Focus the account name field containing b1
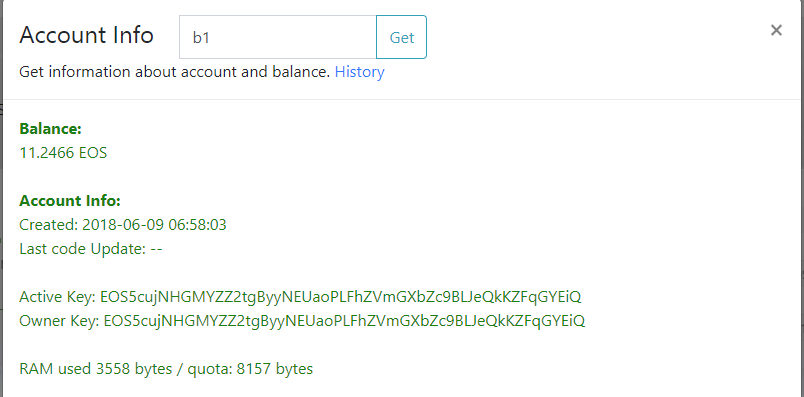The width and height of the screenshot is (804, 397). coord(278,37)
